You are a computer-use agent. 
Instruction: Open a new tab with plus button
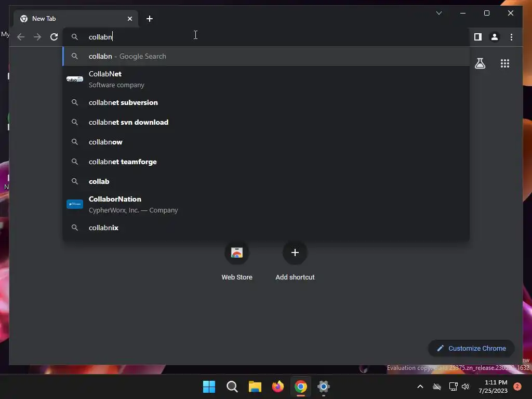pos(150,19)
